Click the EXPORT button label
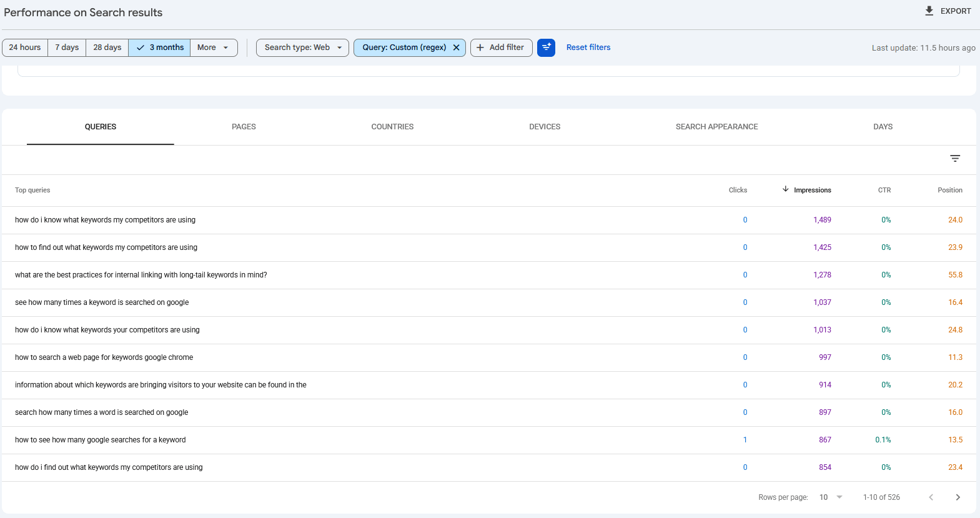Screen dimensions: 980x518 point(956,11)
